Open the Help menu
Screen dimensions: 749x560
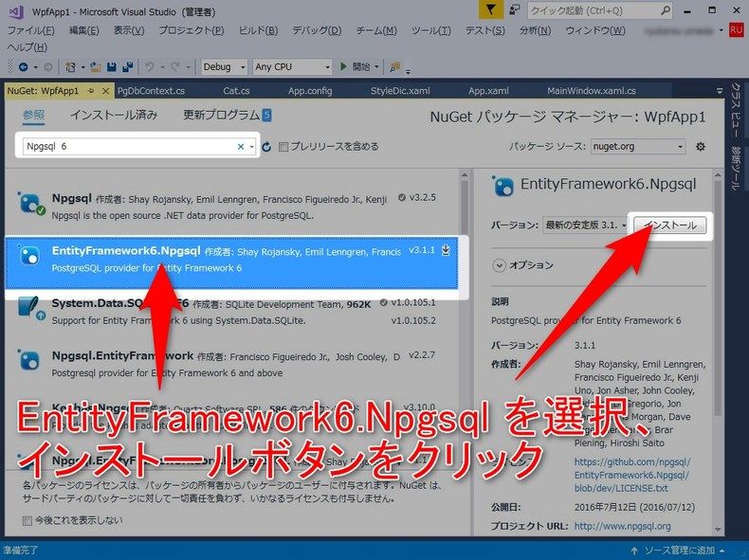[27, 47]
